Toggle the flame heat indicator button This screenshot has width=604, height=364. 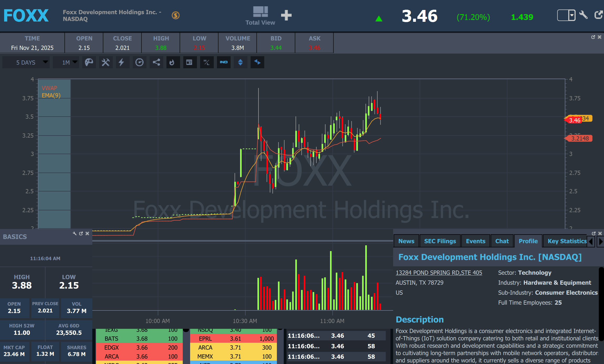172,62
